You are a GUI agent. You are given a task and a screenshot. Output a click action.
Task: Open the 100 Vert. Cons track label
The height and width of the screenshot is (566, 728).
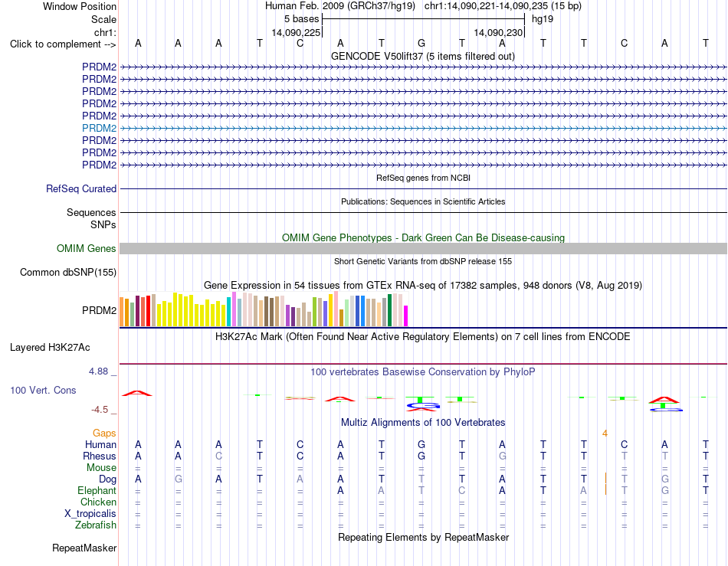43,390
